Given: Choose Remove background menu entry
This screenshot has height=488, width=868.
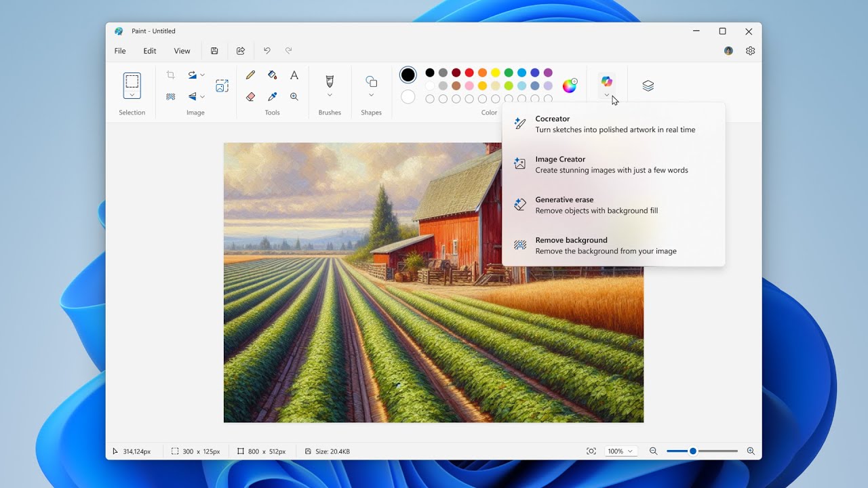Looking at the screenshot, I should tap(614, 245).
